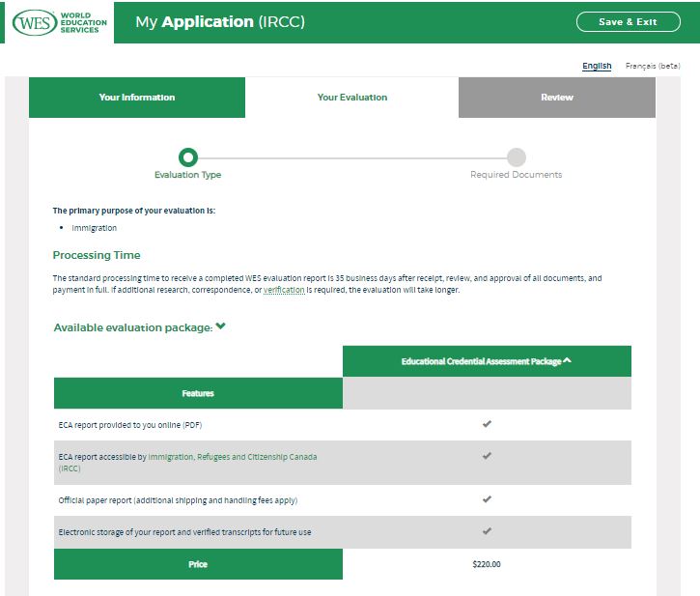Click the Price row header
This screenshot has height=596, width=700.
tap(198, 564)
